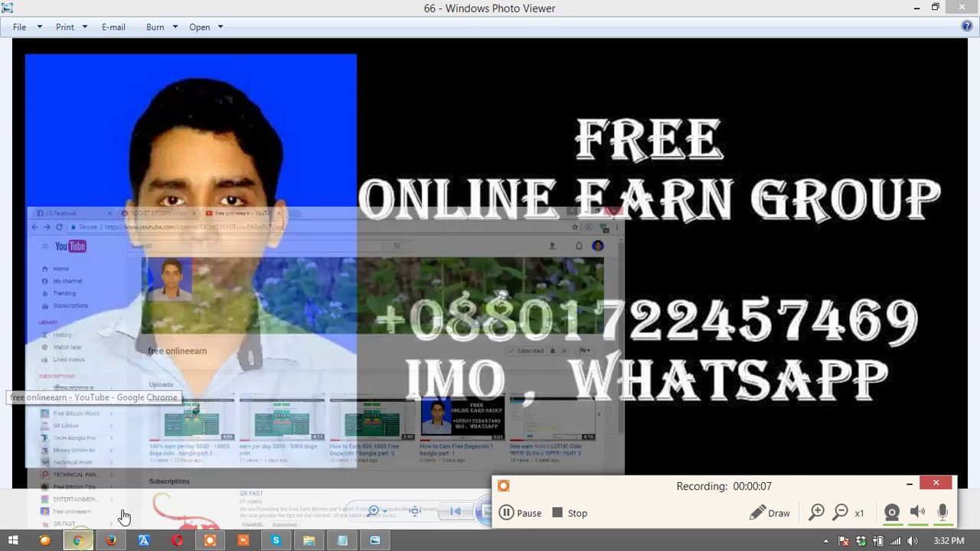
Task: Zoom in with recorder magnifier plus
Action: [x=817, y=512]
